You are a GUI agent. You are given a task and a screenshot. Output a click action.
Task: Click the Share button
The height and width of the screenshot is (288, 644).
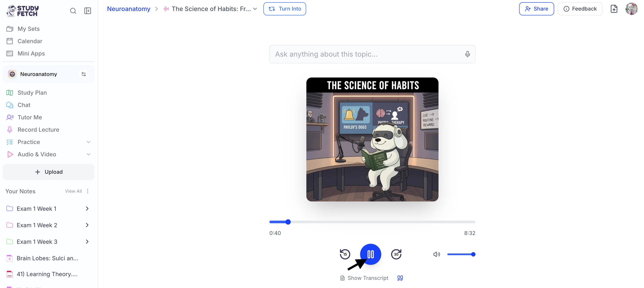click(x=536, y=9)
